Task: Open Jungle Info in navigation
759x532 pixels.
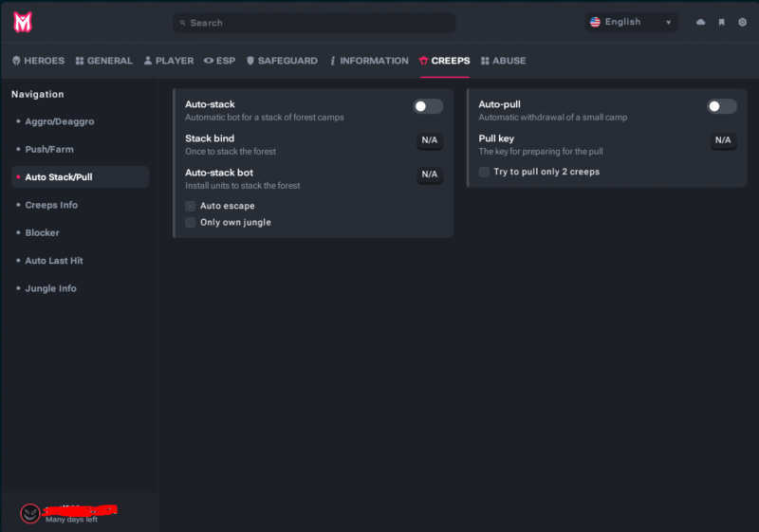Action: (80, 288)
